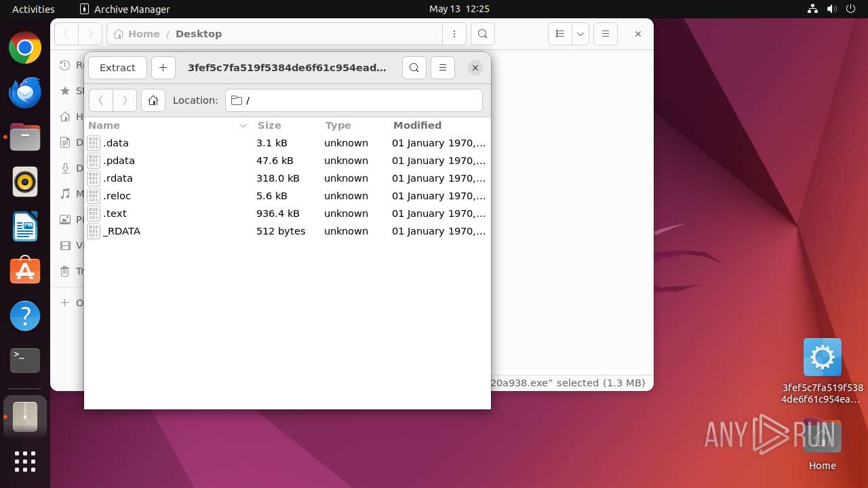Screen dimensions: 868x488
Task: Open Files path options menu
Action: click(454, 34)
